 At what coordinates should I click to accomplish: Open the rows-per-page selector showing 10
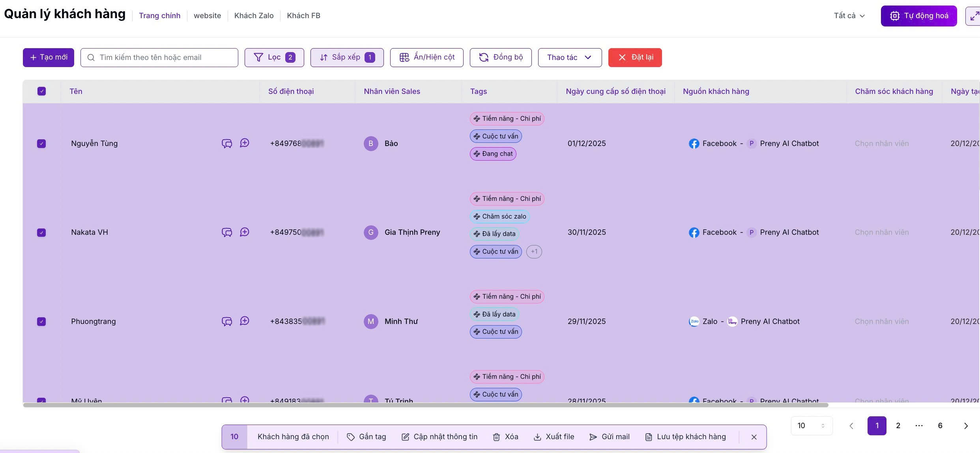812,426
